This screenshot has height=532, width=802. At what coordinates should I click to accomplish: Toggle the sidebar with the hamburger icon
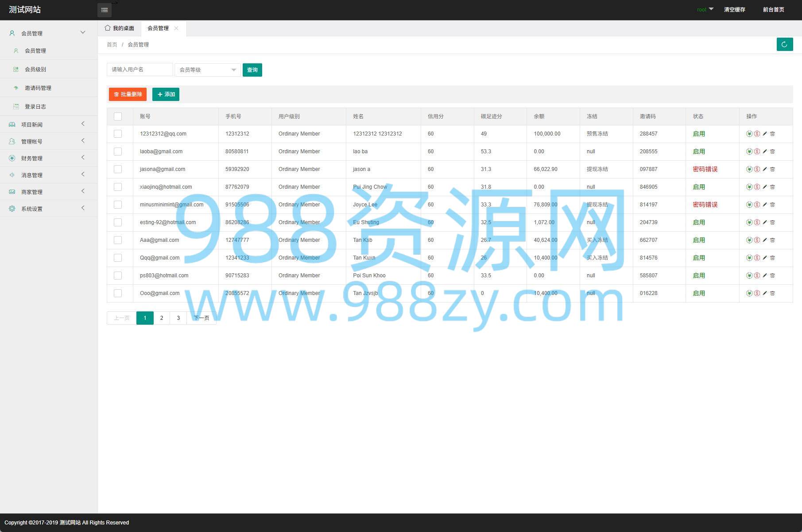pos(105,10)
